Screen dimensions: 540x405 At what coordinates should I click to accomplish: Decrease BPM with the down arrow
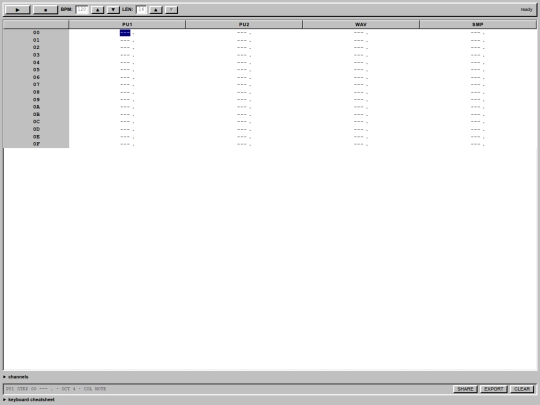[113, 10]
